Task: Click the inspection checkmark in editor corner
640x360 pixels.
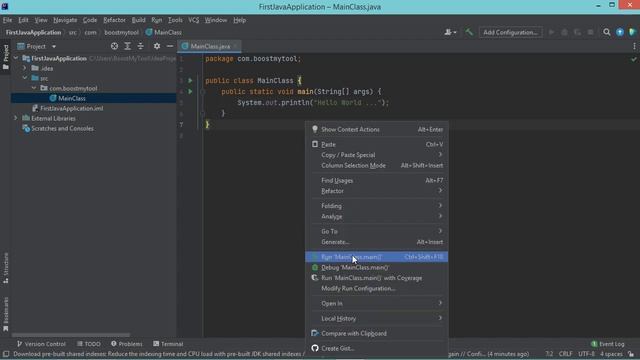Action: (x=633, y=59)
